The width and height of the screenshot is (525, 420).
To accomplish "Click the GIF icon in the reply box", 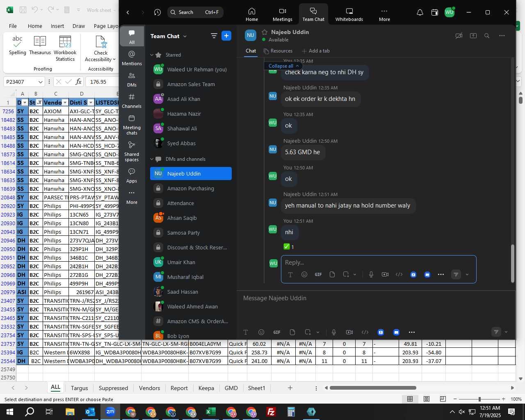I will (318, 274).
